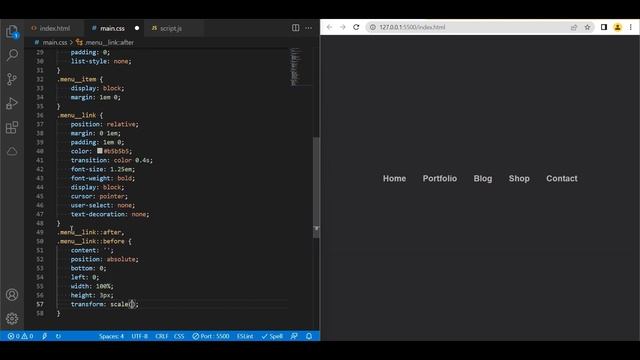The width and height of the screenshot is (640, 360).
Task: Click the .menu__item selector line
Action: [x=80, y=79]
